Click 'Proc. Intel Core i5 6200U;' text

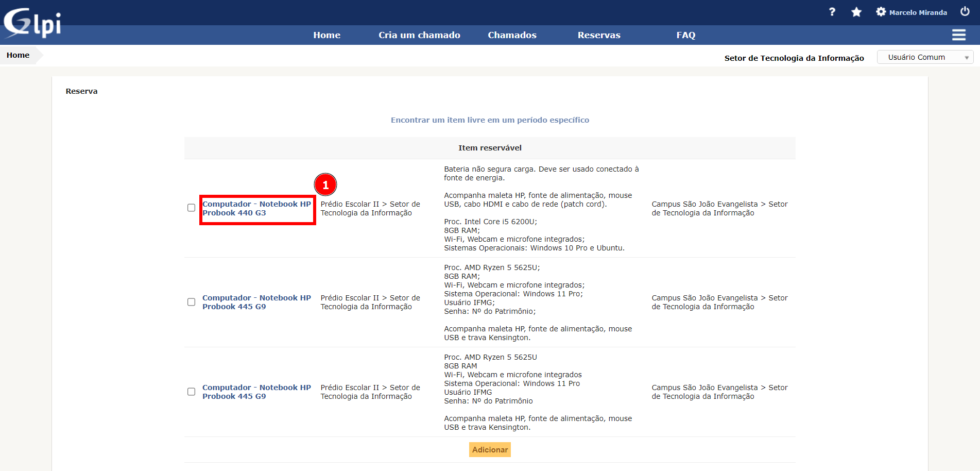point(490,222)
